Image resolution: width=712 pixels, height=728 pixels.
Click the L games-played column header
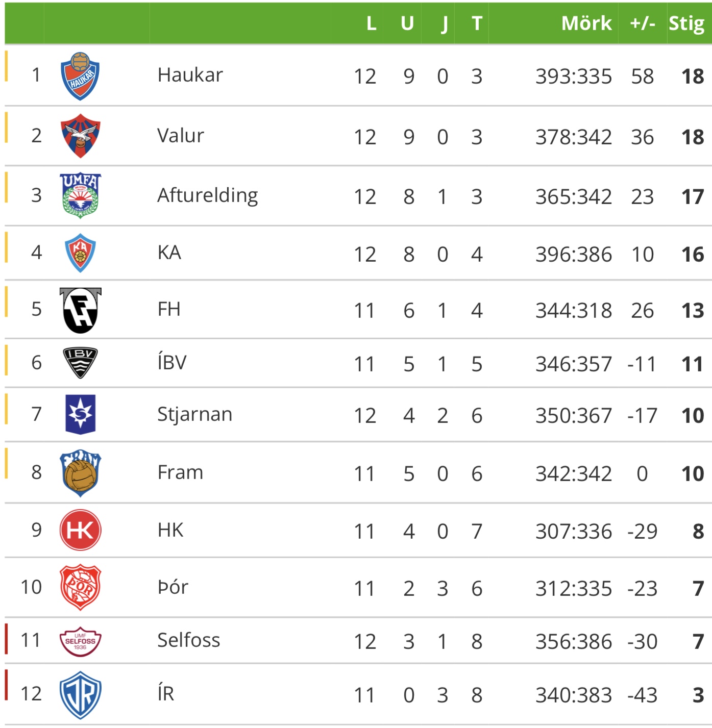point(371,23)
